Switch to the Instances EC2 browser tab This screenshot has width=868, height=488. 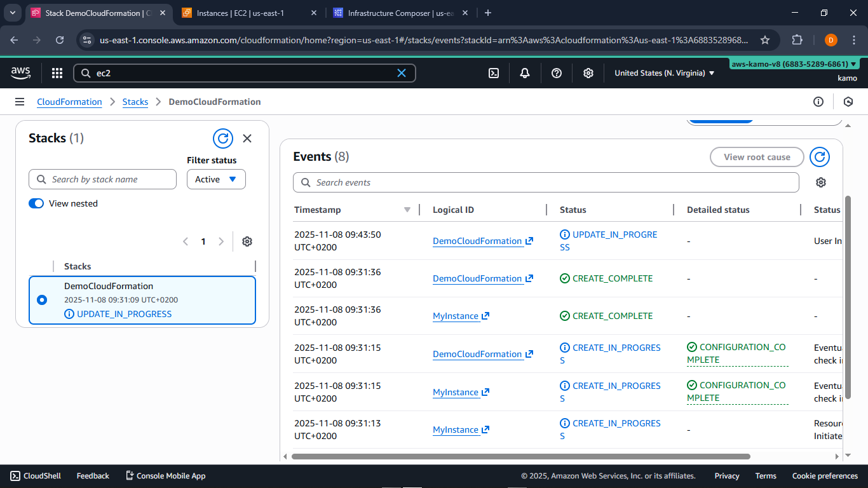(x=241, y=13)
